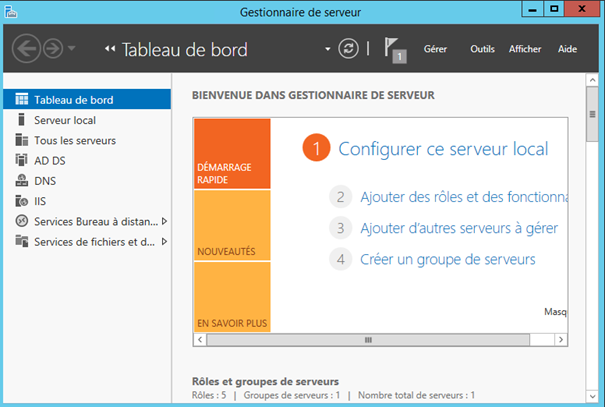The image size is (605, 407).
Task: Click Créer un groupe de serveurs link
Action: point(447,259)
